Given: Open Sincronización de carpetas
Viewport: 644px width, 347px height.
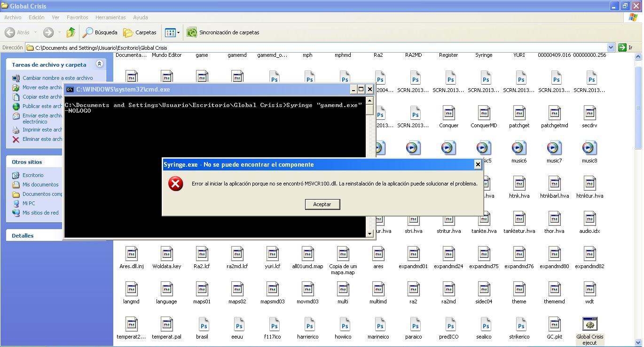Looking at the screenshot, I should tap(223, 32).
